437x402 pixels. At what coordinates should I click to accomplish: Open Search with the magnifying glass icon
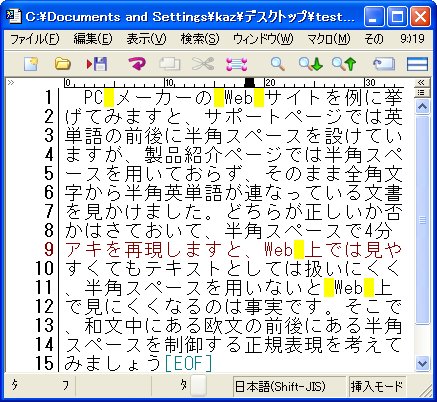277,64
